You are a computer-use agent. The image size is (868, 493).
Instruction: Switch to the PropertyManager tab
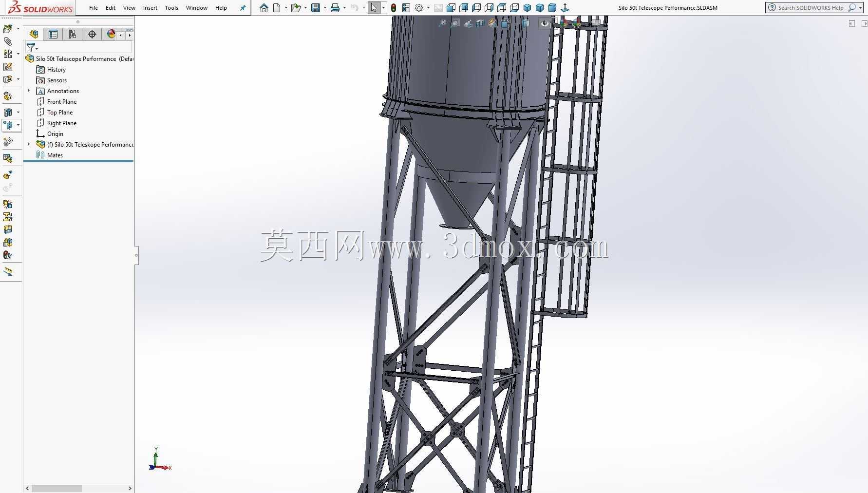point(53,34)
